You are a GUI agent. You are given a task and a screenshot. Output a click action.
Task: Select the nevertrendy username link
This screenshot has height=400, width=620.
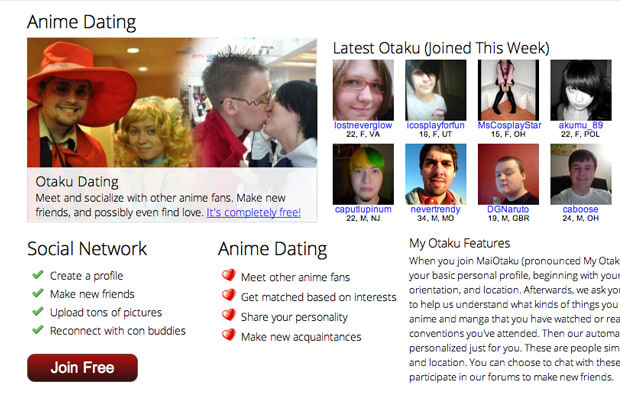pos(435,209)
